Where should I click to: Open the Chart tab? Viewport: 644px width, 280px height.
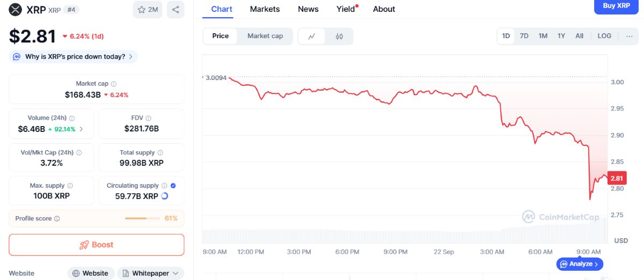(x=222, y=9)
